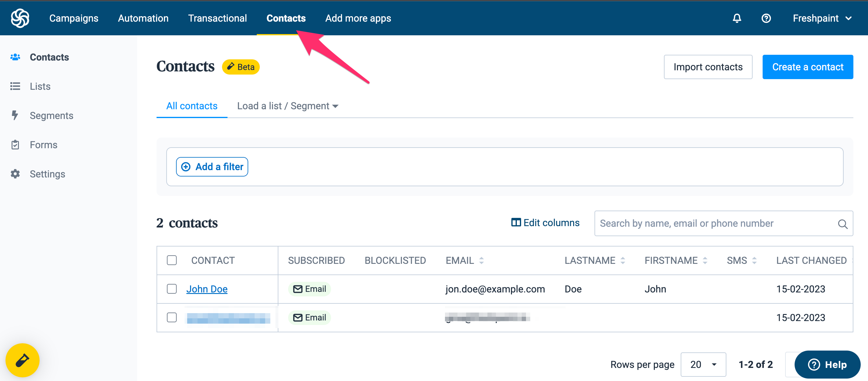Click the help question mark icon in header
Image resolution: width=868 pixels, height=381 pixels.
click(x=766, y=18)
